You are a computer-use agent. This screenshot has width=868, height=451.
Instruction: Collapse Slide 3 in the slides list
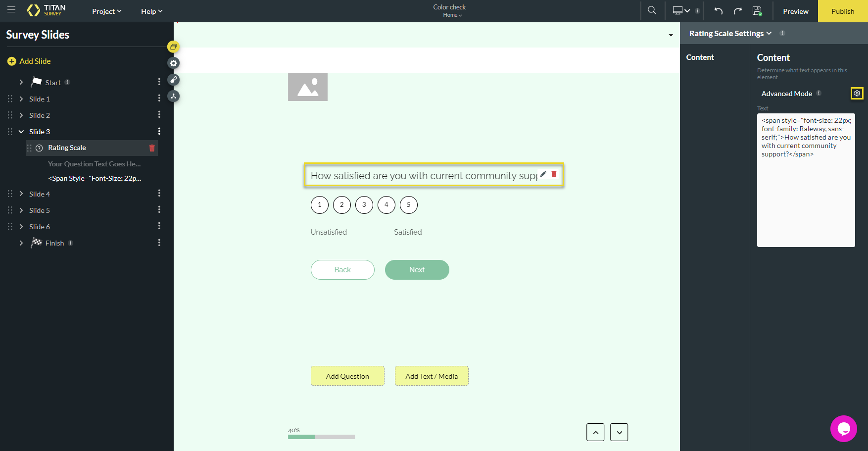point(21,132)
